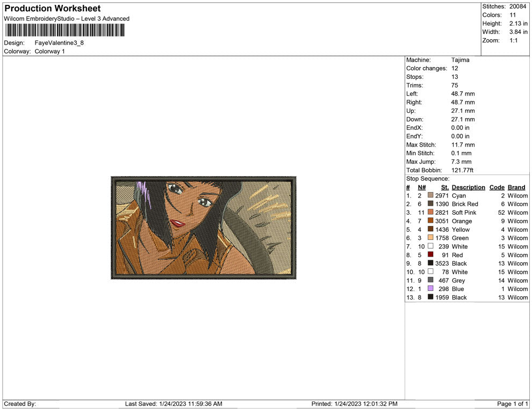
Task: Select the Brick Red color chip
Action: (430, 204)
